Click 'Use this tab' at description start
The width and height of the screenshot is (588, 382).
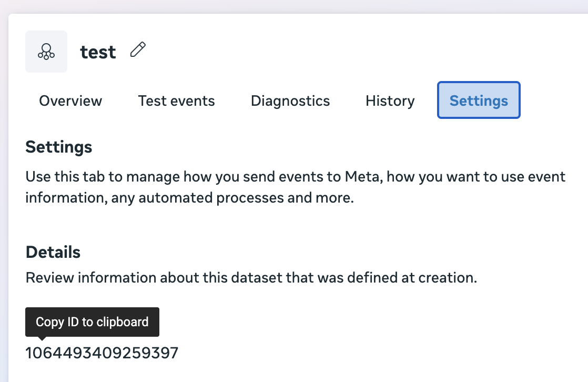[x=65, y=176]
